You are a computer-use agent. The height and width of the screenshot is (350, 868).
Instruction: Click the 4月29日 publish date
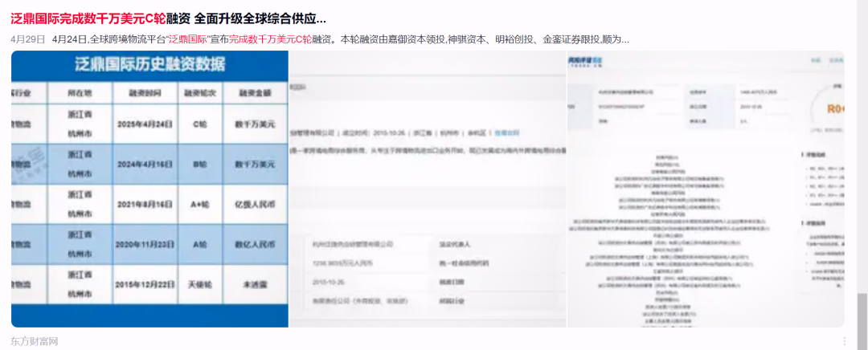point(27,39)
